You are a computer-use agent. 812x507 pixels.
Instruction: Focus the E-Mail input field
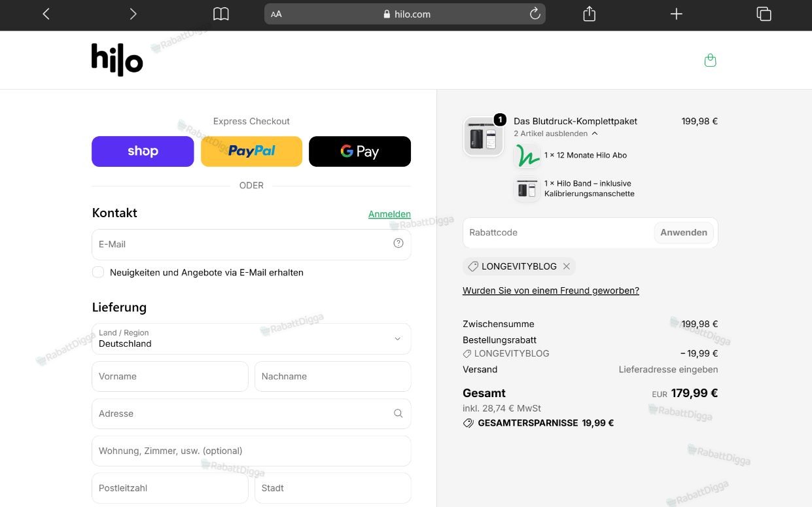tap(251, 244)
